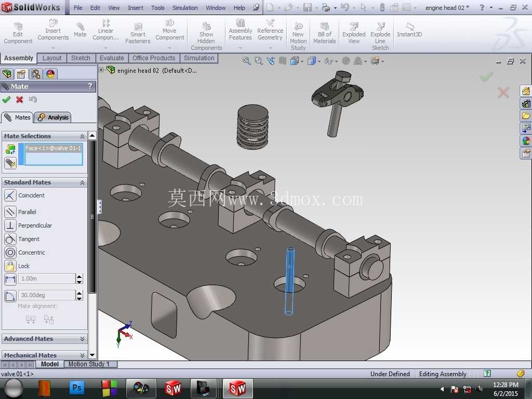Open DisplayManager color ball tab

pyautogui.click(x=50, y=74)
